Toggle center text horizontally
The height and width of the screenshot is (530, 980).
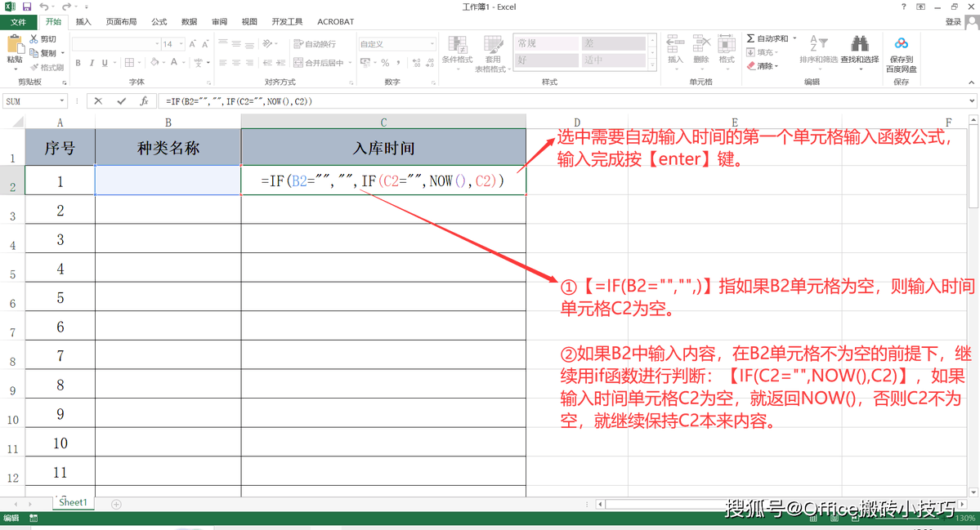[x=236, y=62]
